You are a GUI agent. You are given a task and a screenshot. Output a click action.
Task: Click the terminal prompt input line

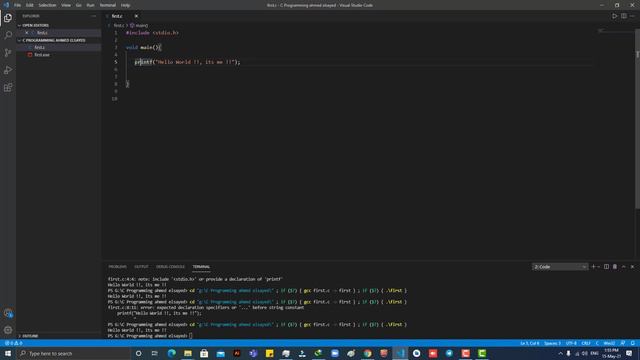pos(150,336)
